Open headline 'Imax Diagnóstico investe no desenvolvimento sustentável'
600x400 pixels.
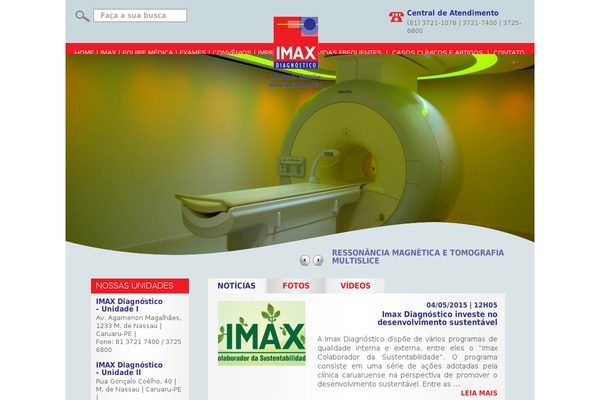pos(437,318)
